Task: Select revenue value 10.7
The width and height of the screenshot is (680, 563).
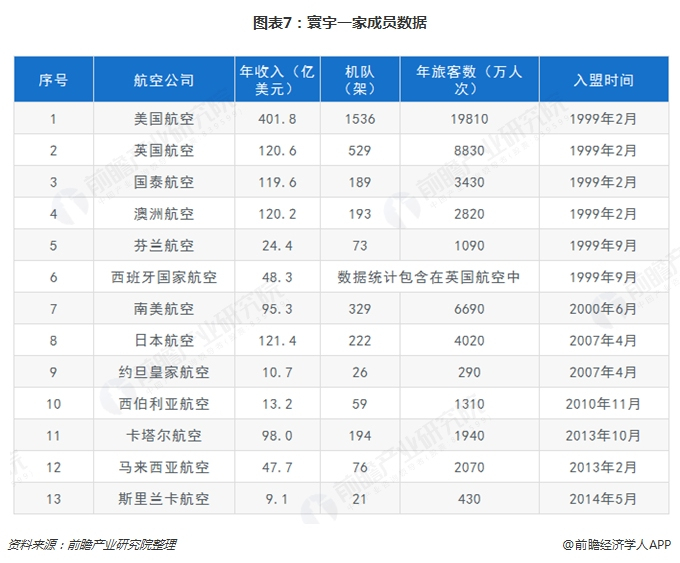Action: click(x=277, y=372)
